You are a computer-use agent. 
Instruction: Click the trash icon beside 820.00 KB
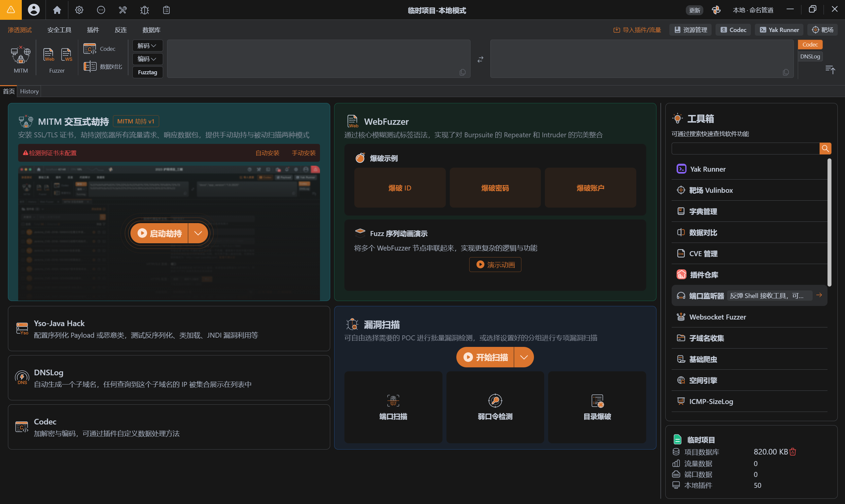(x=793, y=452)
